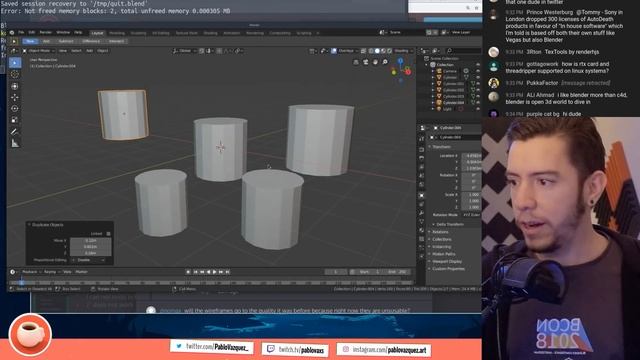Switch to solid shading mode icon
The height and width of the screenshot is (360, 640).
(377, 51)
